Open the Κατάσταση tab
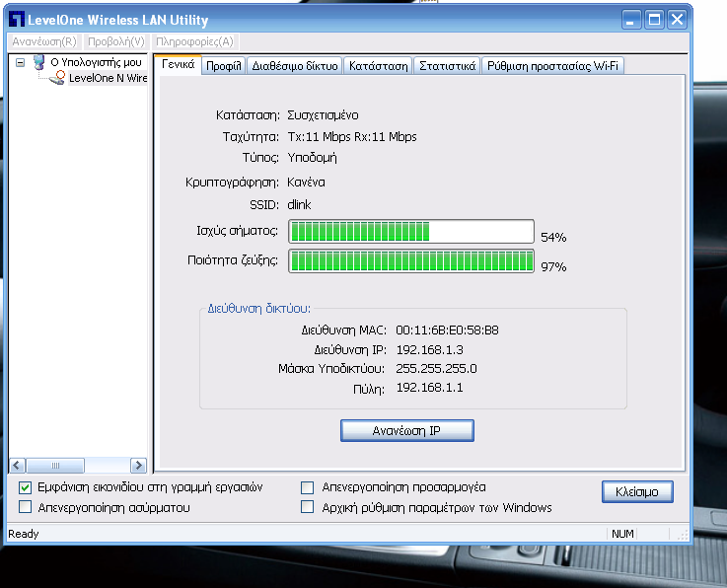Screen dimensions: 727x588 [x=379, y=66]
